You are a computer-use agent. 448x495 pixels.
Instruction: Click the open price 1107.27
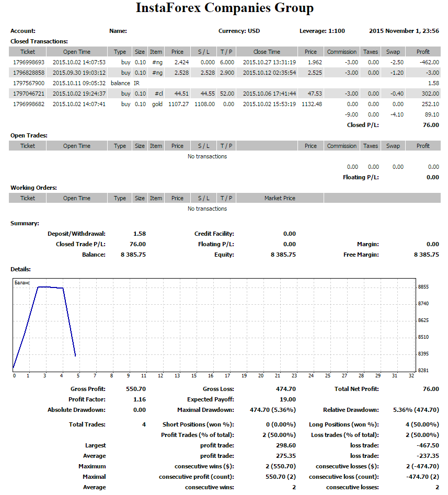coord(178,104)
